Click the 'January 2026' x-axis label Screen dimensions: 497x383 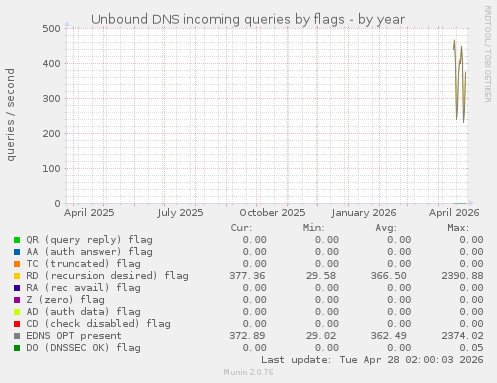point(364,213)
